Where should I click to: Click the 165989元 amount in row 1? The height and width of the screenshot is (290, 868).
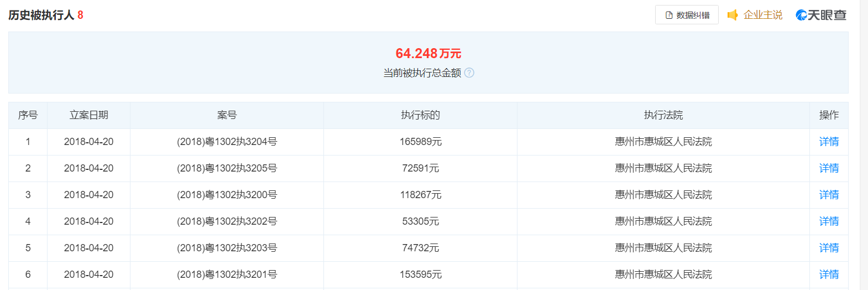[420, 142]
